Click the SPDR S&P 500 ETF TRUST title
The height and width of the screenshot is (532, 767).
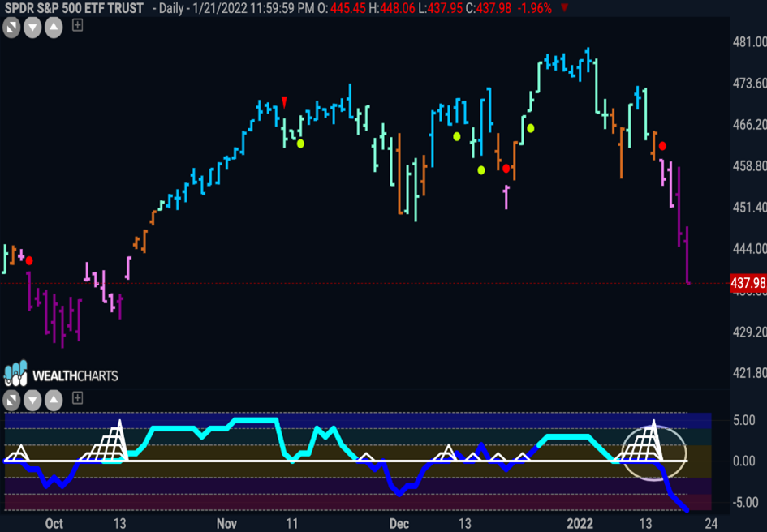pos(74,8)
